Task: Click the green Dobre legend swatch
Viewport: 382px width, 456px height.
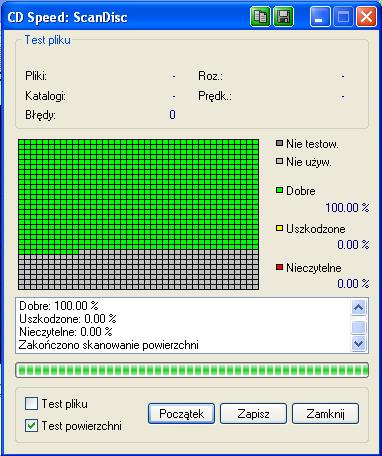Action: click(x=279, y=190)
